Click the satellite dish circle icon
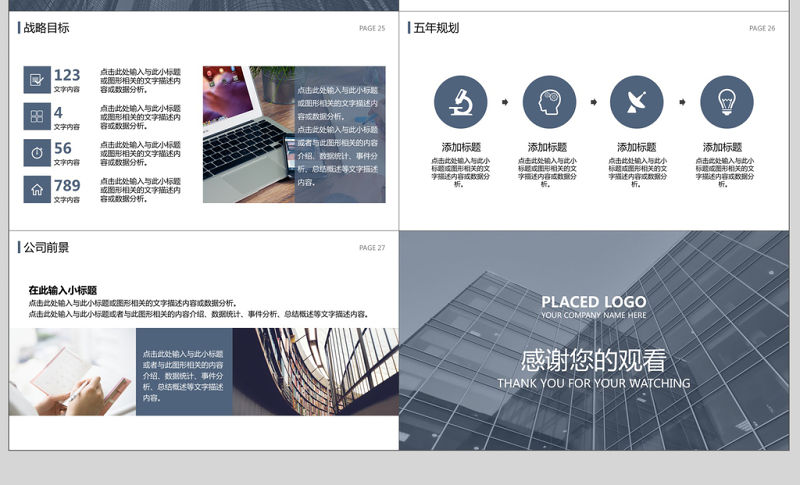 coord(636,102)
